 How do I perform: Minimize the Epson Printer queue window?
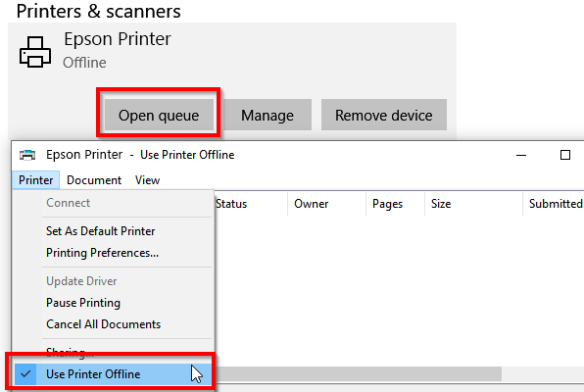click(521, 155)
